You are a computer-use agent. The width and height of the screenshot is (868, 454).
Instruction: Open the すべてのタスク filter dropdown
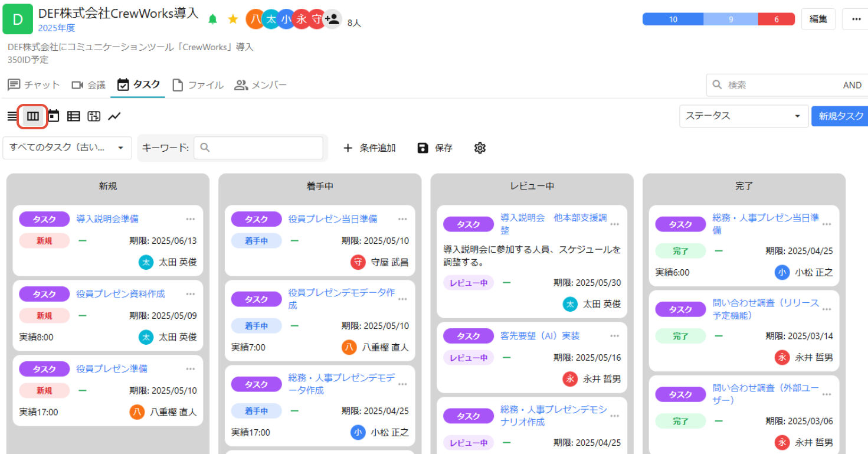pos(67,148)
